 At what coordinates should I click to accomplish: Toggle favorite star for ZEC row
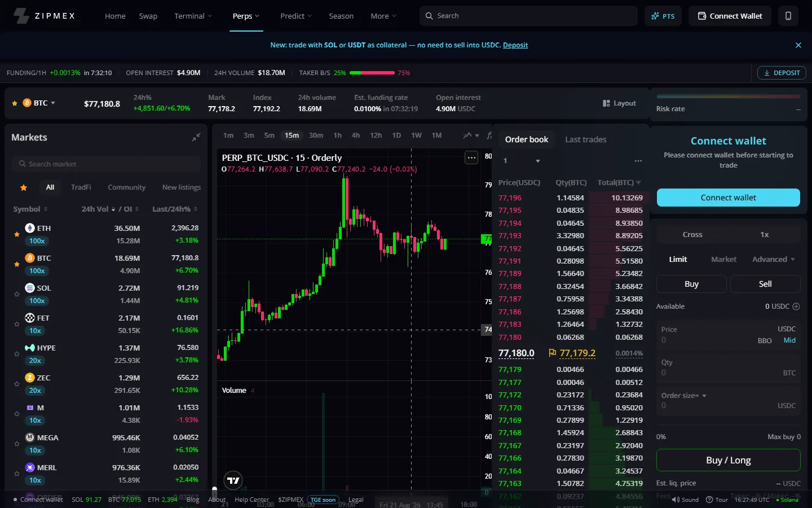(17, 384)
